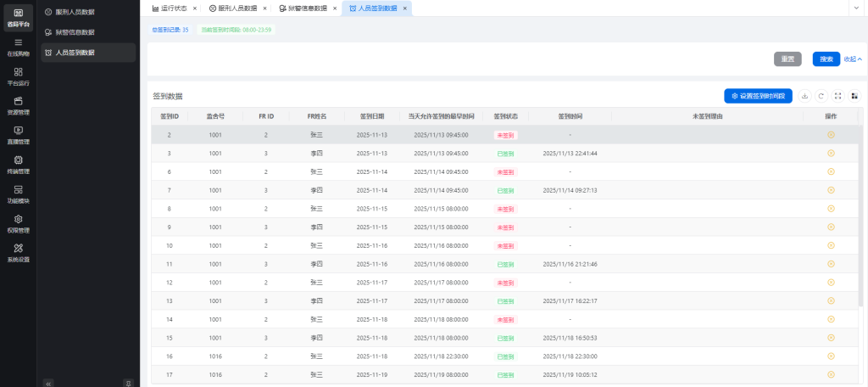
Task: Click the 设置签到时间段 button
Action: pyautogui.click(x=758, y=96)
